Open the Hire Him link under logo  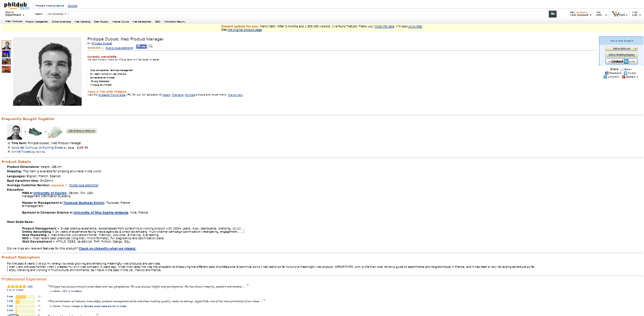(x=25, y=8)
